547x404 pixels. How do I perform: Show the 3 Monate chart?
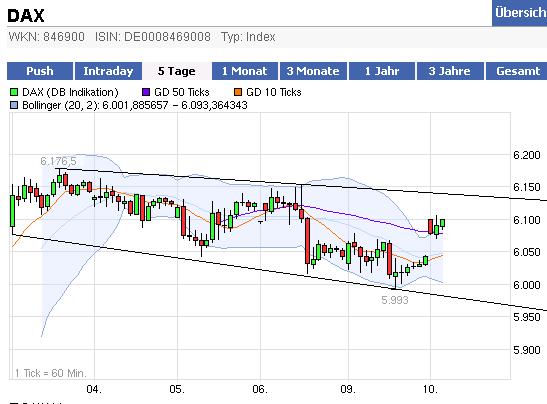pyautogui.click(x=313, y=71)
